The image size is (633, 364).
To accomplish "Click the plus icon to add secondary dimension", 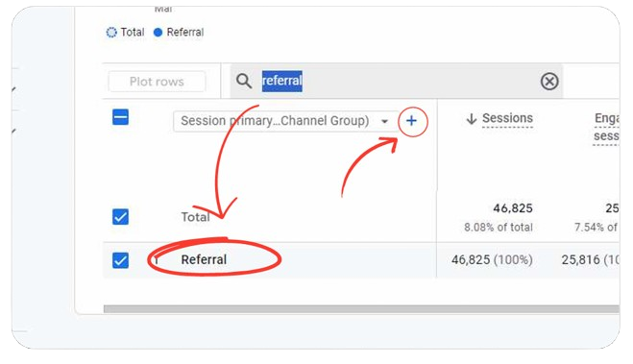I will tap(411, 121).
